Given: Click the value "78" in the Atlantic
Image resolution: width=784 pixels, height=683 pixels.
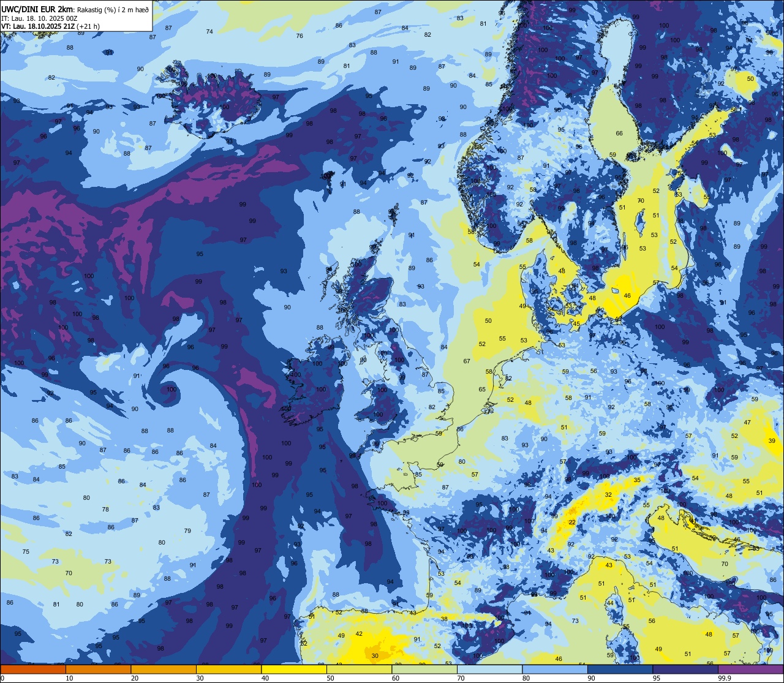Looking at the screenshot, I should [x=105, y=509].
